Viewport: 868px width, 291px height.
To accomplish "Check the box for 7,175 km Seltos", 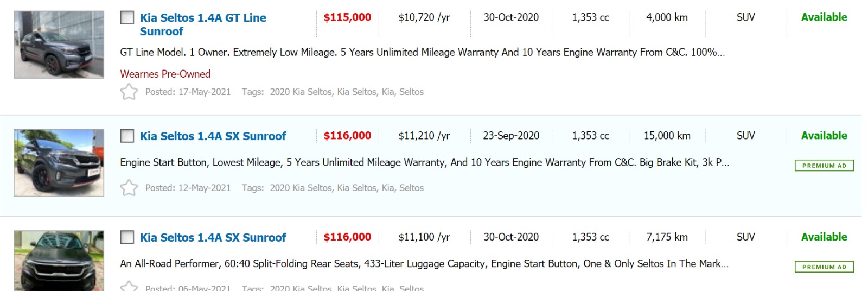I will pyautogui.click(x=127, y=237).
